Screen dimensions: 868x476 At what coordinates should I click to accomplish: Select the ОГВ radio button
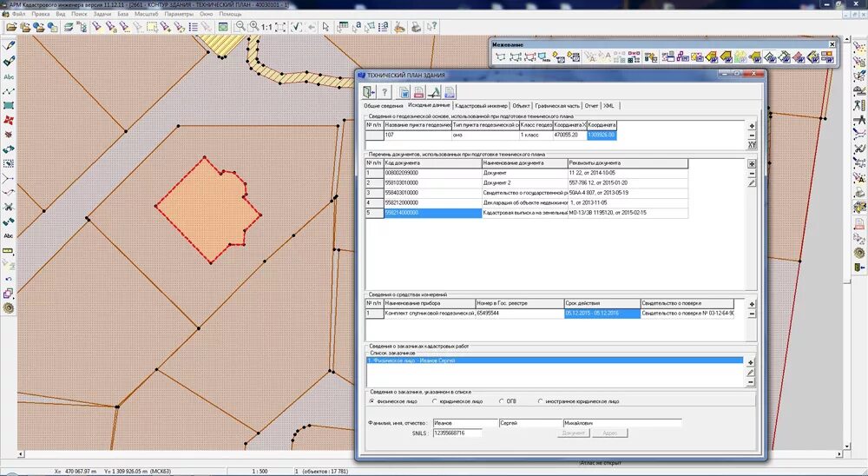pyautogui.click(x=502, y=401)
